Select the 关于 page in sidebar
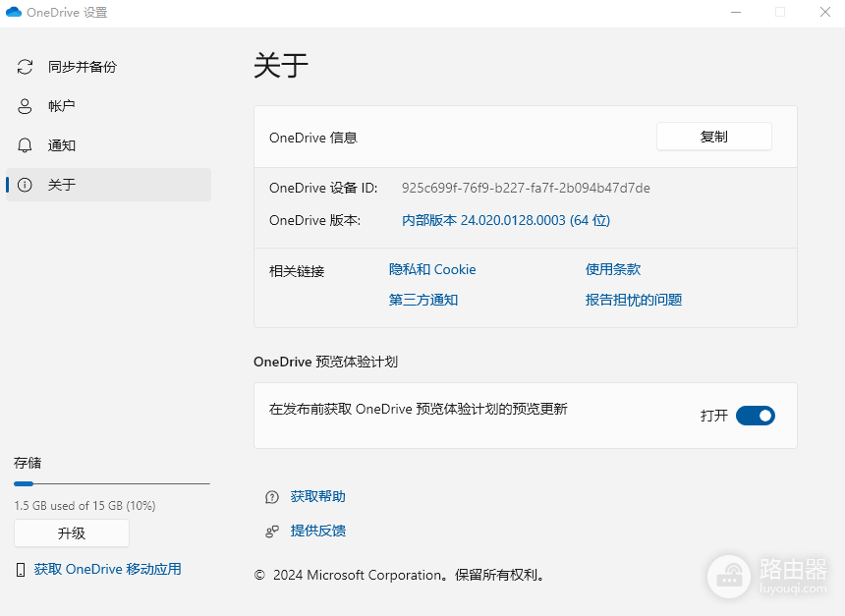Viewport: 845px width, 616px height. pyautogui.click(x=108, y=185)
